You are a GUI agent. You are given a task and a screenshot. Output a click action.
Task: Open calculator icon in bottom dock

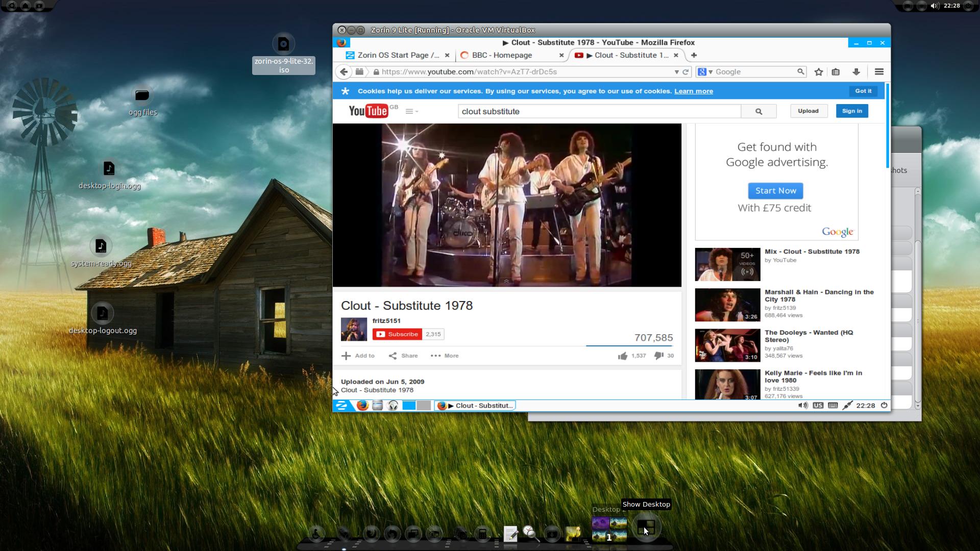tap(482, 534)
